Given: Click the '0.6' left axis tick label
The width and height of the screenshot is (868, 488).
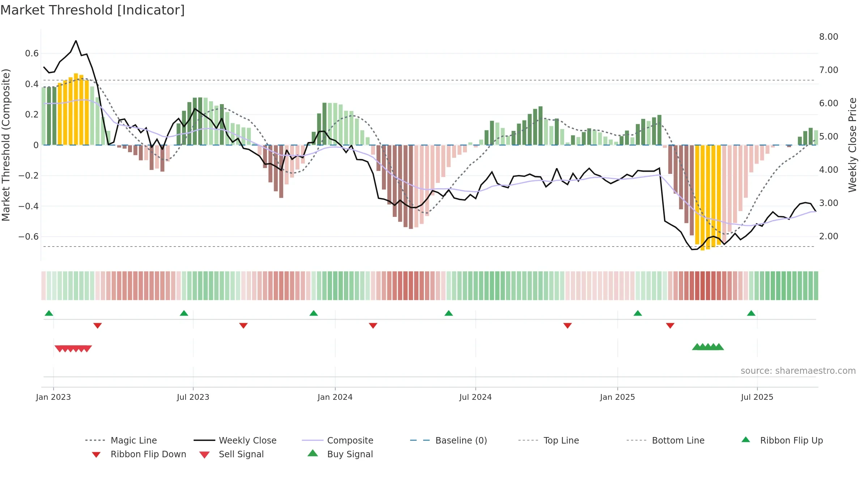Looking at the screenshot, I should 32,53.
